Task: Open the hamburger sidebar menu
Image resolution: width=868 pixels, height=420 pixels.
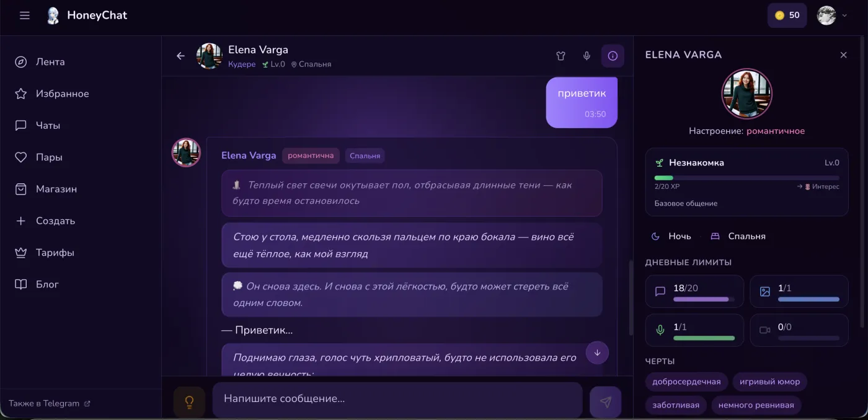Action: (x=25, y=15)
